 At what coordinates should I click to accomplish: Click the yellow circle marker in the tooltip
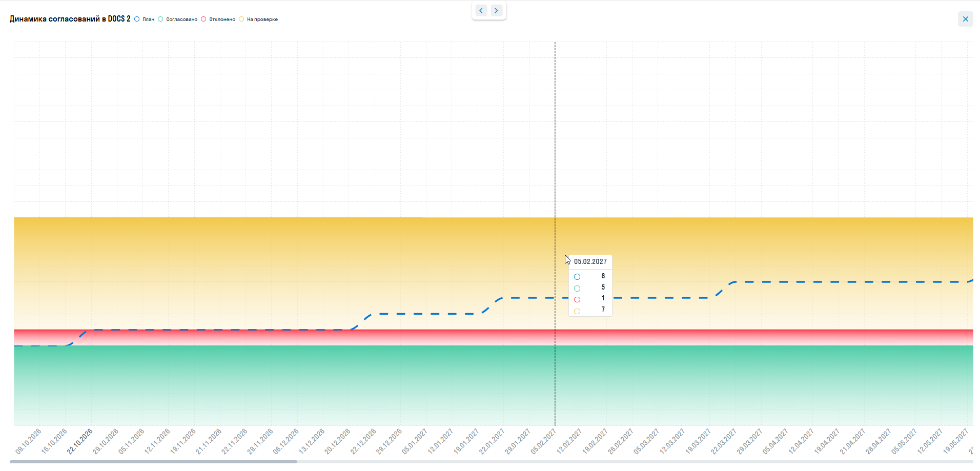click(577, 311)
